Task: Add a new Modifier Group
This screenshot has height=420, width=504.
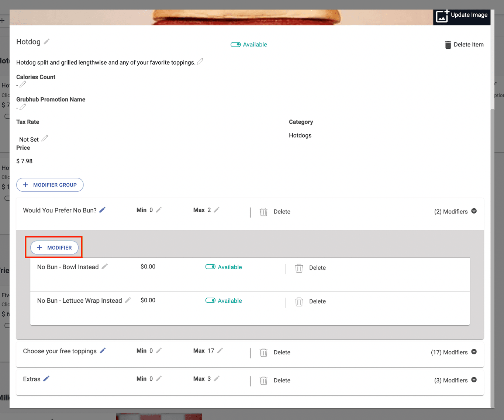Action: point(50,185)
